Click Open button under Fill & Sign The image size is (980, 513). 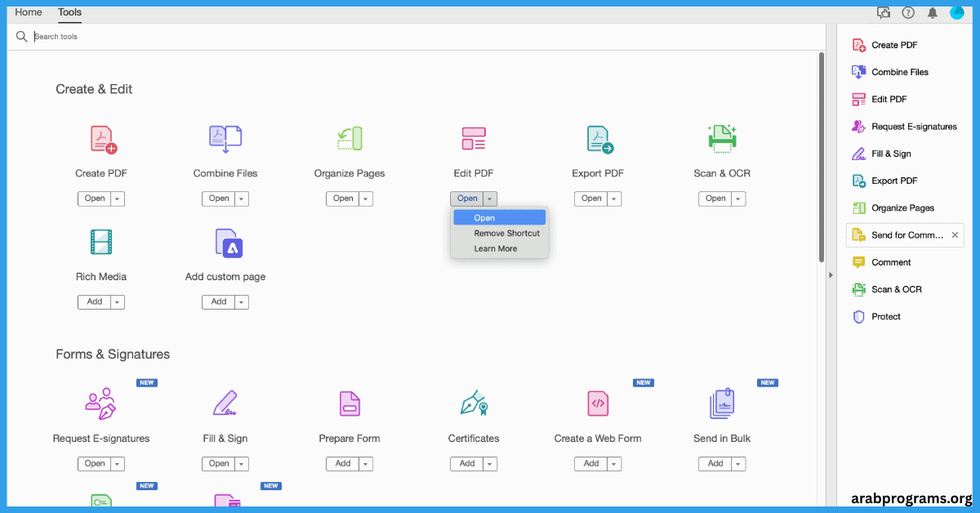pos(219,464)
